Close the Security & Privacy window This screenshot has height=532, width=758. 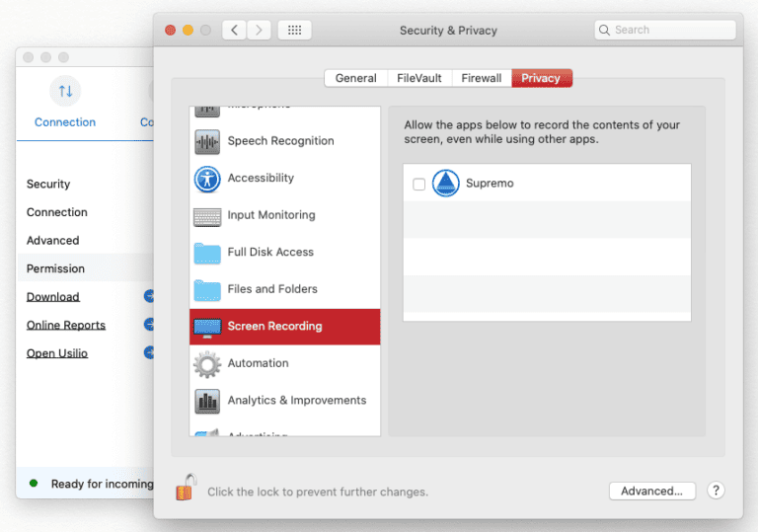point(170,31)
